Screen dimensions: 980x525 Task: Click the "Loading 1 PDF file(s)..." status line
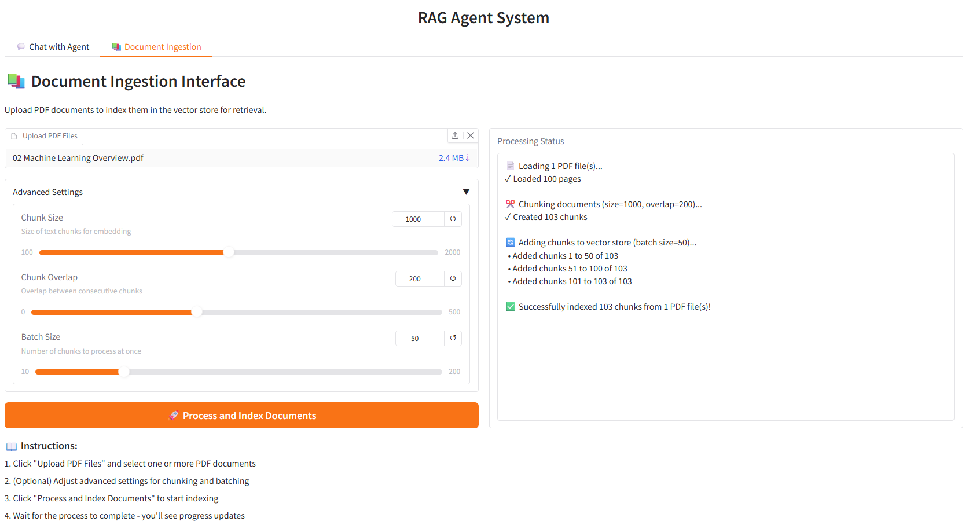coord(554,166)
